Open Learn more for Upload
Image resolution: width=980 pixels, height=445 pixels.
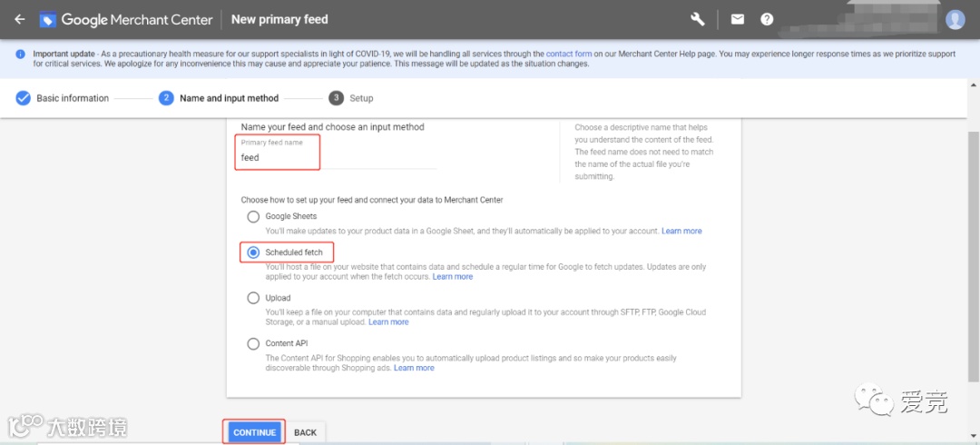click(x=388, y=321)
